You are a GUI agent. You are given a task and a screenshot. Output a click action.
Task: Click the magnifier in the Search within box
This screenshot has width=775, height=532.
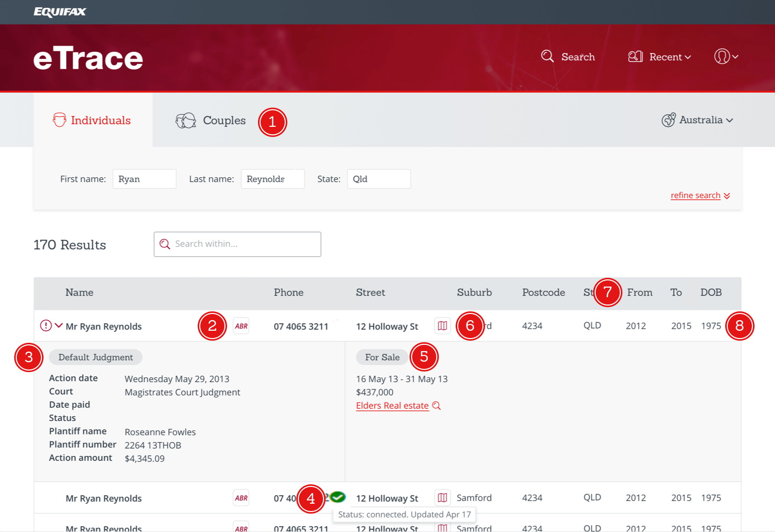coord(165,244)
